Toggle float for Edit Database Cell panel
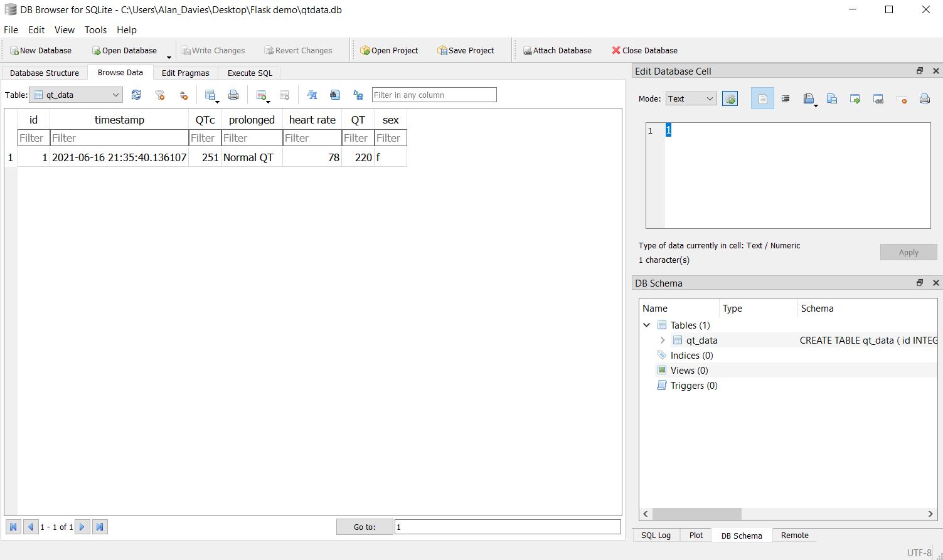This screenshot has height=560, width=943. pyautogui.click(x=920, y=71)
